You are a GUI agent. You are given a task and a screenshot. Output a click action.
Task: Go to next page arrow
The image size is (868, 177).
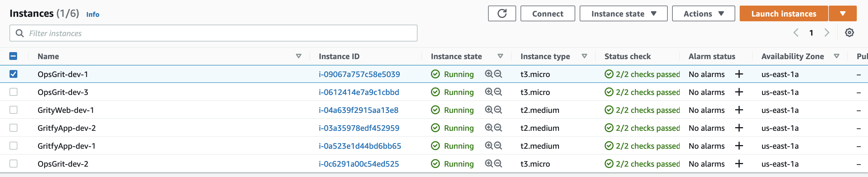click(x=827, y=33)
